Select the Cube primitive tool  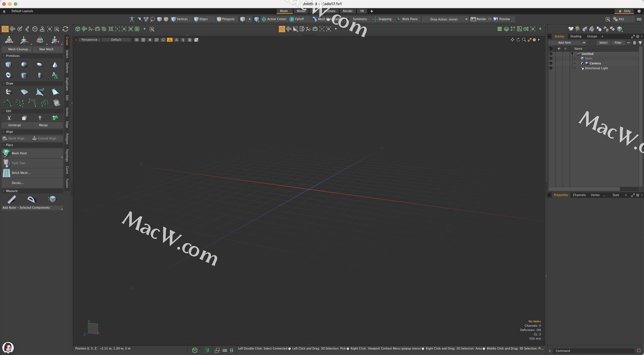[8, 65]
